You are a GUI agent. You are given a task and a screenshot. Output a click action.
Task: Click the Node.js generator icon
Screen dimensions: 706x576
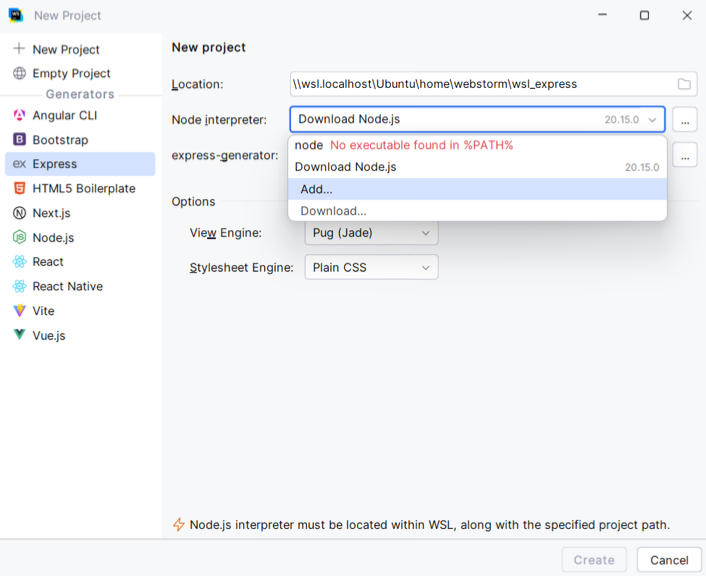click(19, 238)
